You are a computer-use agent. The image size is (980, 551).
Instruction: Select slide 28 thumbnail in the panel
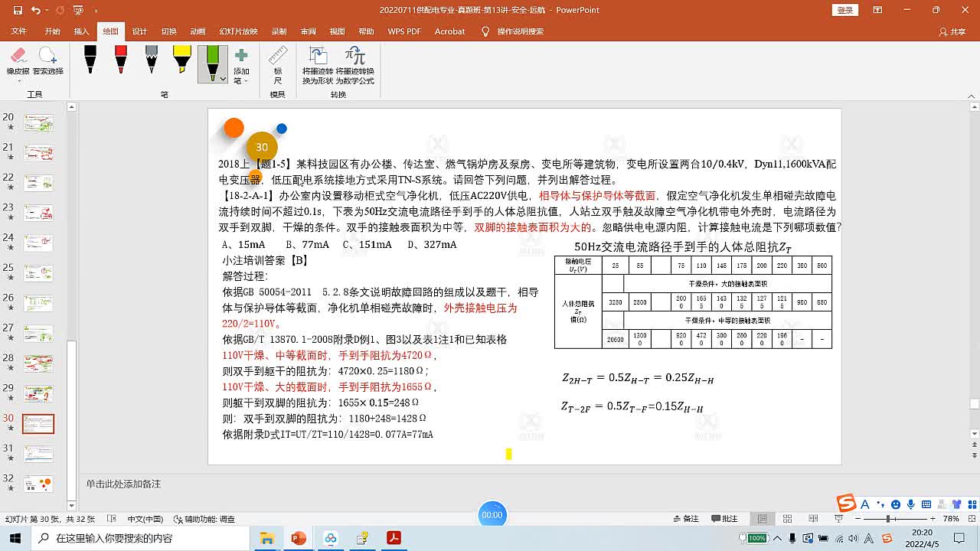[38, 364]
